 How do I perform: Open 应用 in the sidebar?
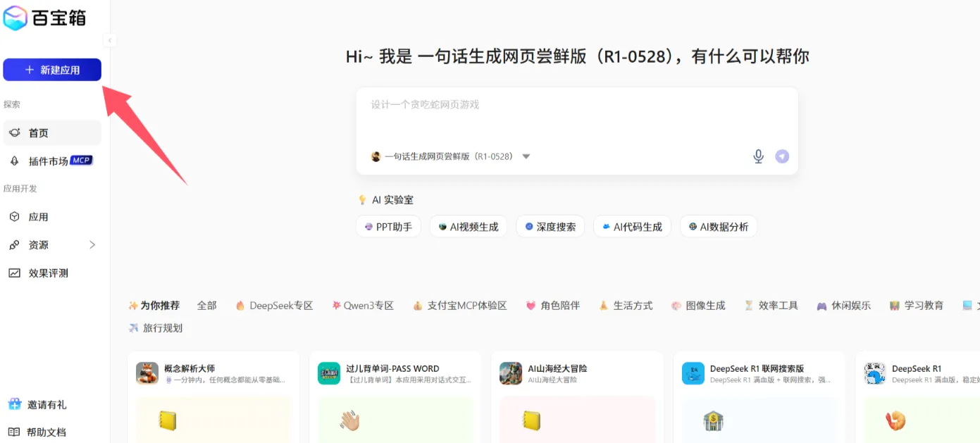52,217
